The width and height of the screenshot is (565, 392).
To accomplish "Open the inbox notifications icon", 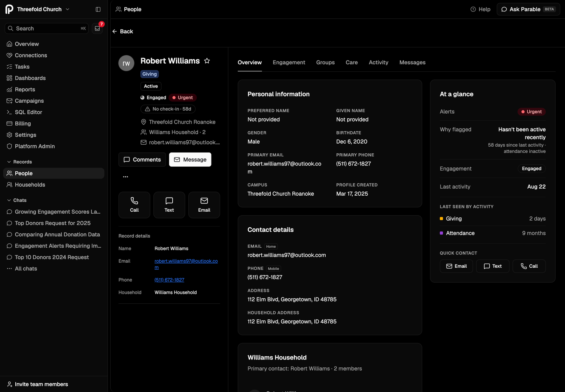I will [x=97, y=29].
